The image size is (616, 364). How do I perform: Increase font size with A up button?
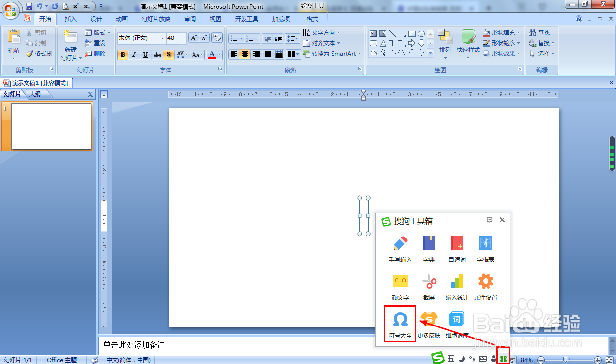coord(193,38)
